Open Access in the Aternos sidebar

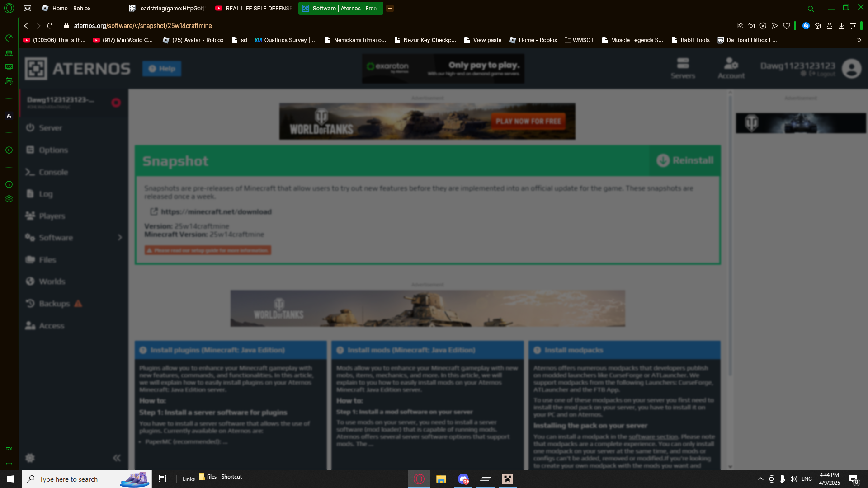pyautogui.click(x=73, y=326)
